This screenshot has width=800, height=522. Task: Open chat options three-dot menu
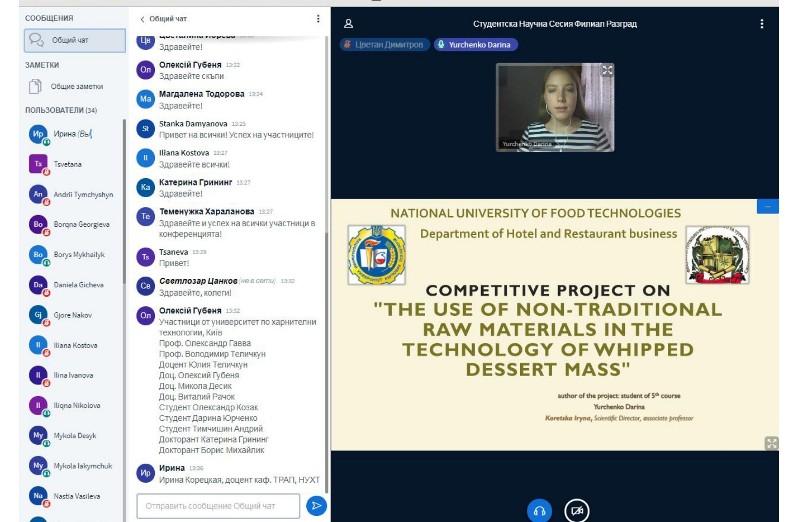(x=318, y=19)
